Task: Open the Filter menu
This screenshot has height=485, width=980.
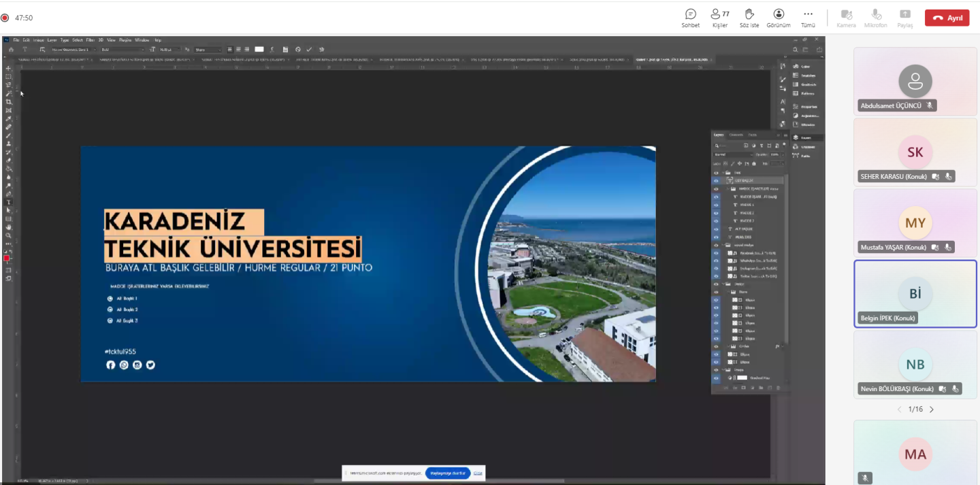Action: (x=91, y=40)
